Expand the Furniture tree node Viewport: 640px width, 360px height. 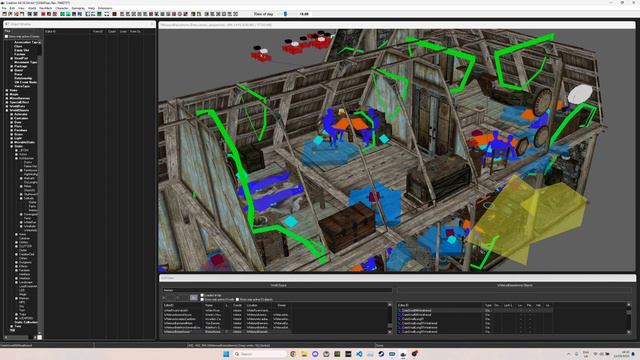point(11,130)
